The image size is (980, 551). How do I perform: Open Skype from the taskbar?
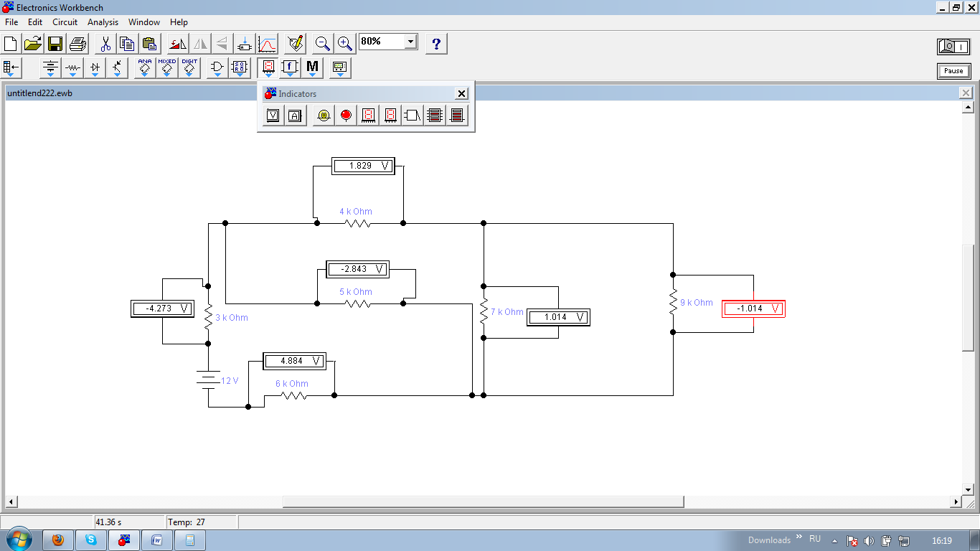[91, 540]
